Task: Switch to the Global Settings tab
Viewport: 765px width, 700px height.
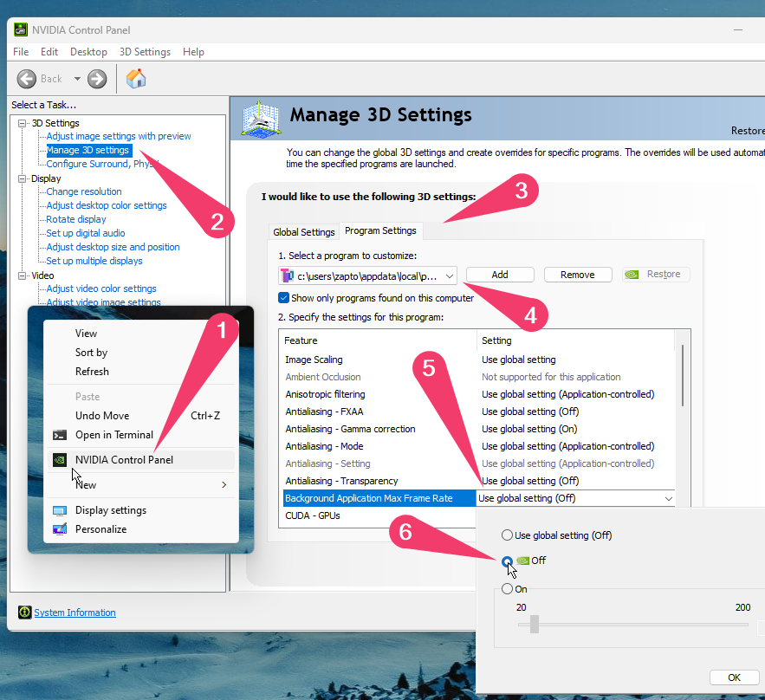Action: click(304, 232)
